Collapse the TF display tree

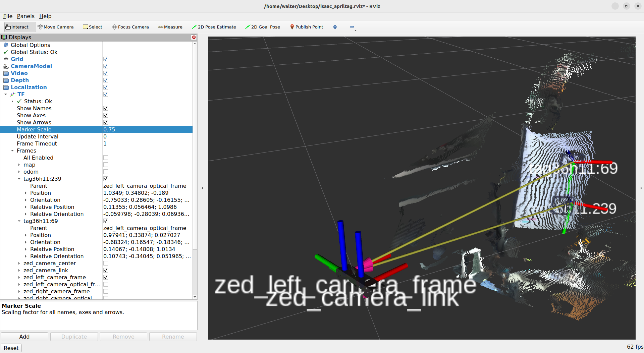click(x=6, y=95)
